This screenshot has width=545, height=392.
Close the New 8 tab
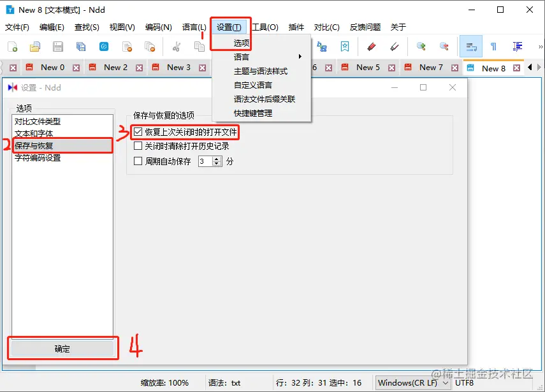click(x=517, y=68)
